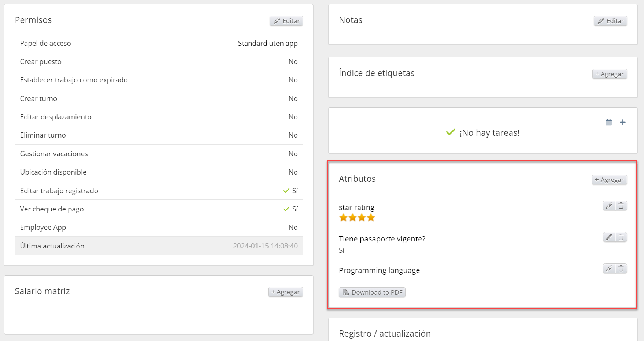Screen dimensions: 644x341
Task: Delete the star rating attribute
Action: [621, 206]
